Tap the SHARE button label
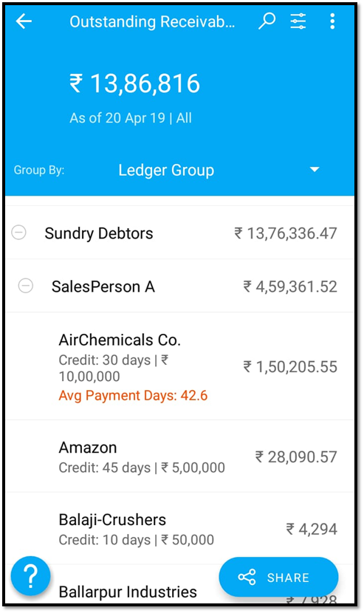The width and height of the screenshot is (364, 613). pos(288,578)
